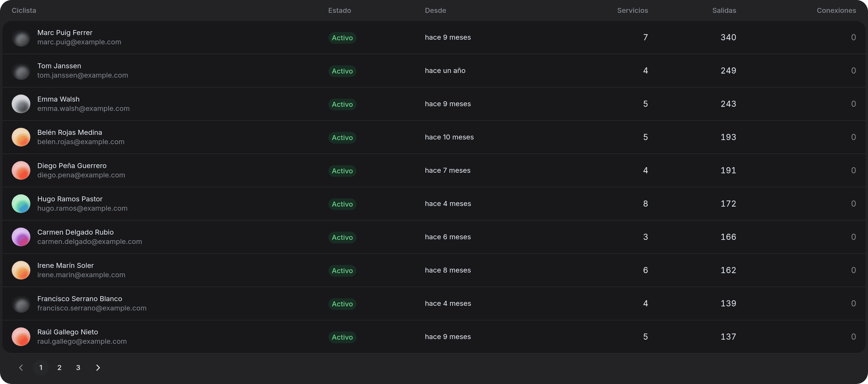This screenshot has height=384, width=868.
Task: Click "hace 7 meses" in Diego Peña row
Action: pyautogui.click(x=447, y=171)
